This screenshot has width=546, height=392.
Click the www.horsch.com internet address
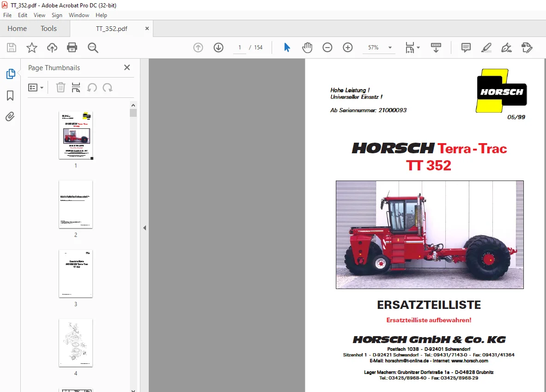coord(469,361)
